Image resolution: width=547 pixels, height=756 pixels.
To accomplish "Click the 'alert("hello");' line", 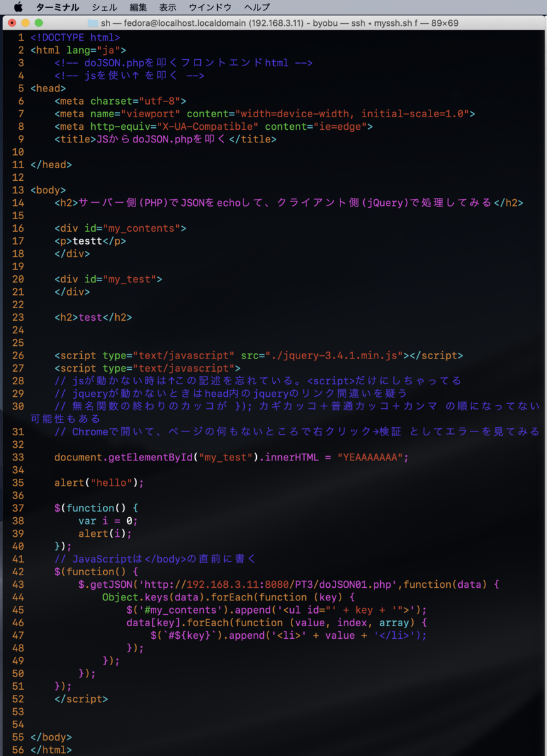I will [x=99, y=483].
